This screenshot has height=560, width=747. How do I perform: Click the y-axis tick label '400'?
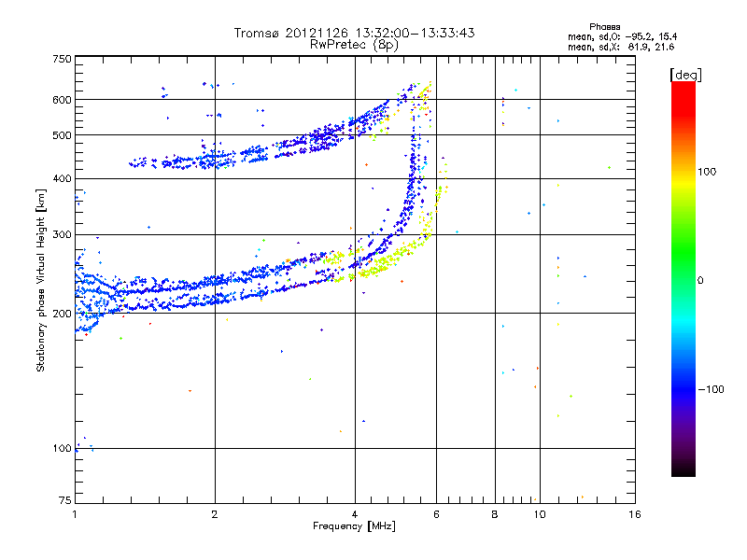click(x=62, y=179)
